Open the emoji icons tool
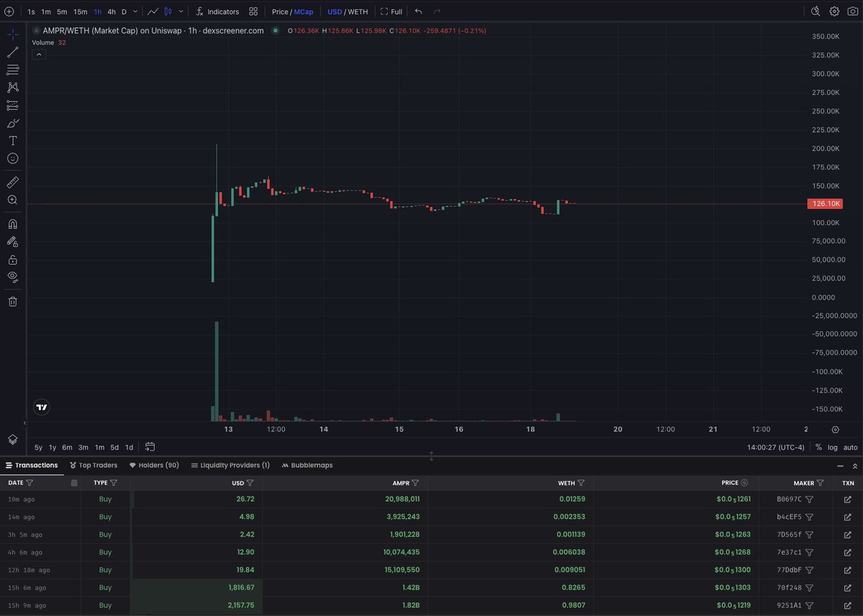Viewport: 863px width, 616px height. point(12,158)
